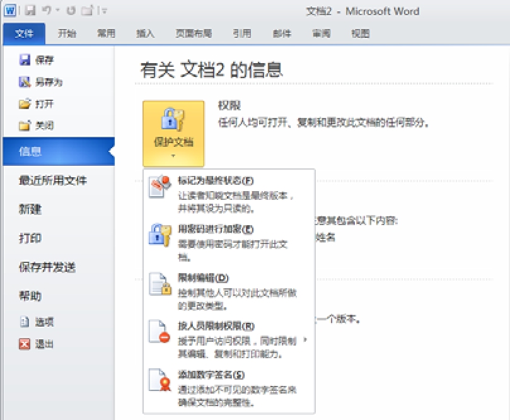Image resolution: width=510 pixels, height=420 pixels.
Task: Click the description 控制其他人可以对此文档所做的更改类型
Action: [x=237, y=300]
